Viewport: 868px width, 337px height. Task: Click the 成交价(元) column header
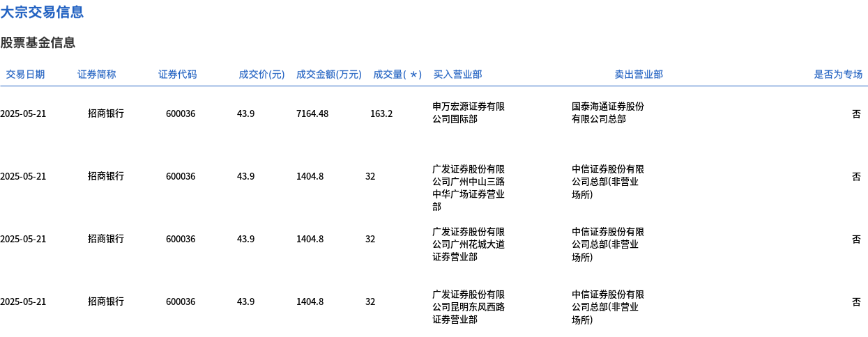[x=261, y=75]
